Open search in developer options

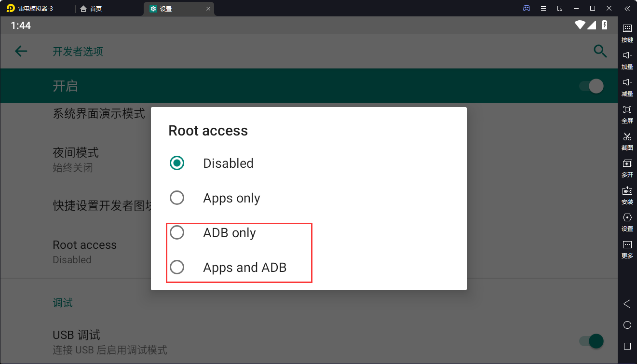click(600, 51)
